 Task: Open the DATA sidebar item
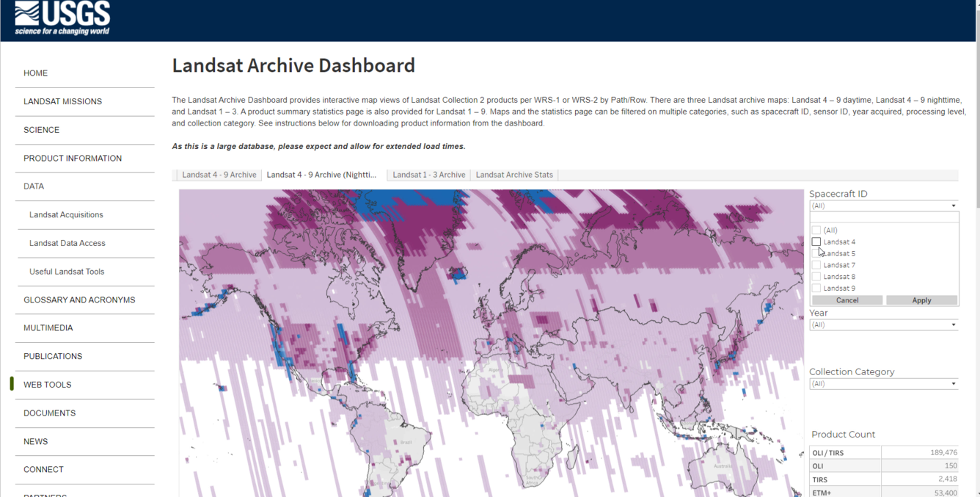[34, 186]
